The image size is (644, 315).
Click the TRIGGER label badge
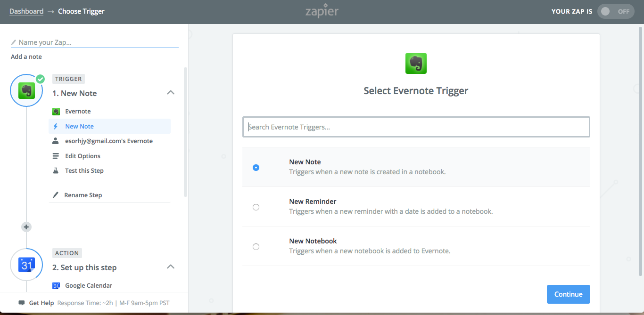(x=68, y=79)
